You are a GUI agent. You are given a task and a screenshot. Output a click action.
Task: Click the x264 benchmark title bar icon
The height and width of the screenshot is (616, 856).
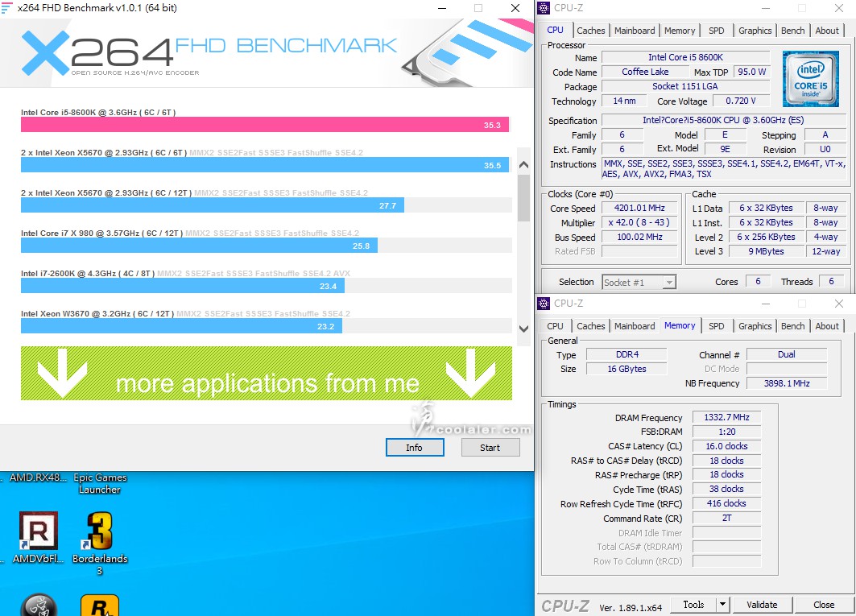coord(6,7)
